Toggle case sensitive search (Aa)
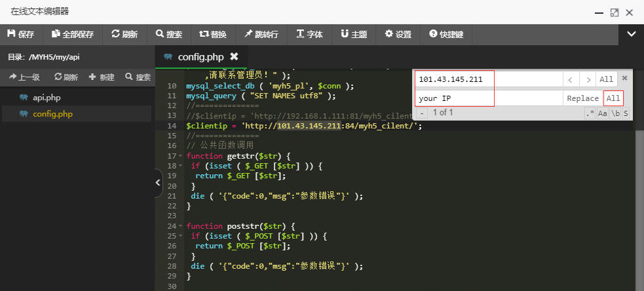Image resolution: width=644 pixels, height=291 pixels. [x=602, y=113]
